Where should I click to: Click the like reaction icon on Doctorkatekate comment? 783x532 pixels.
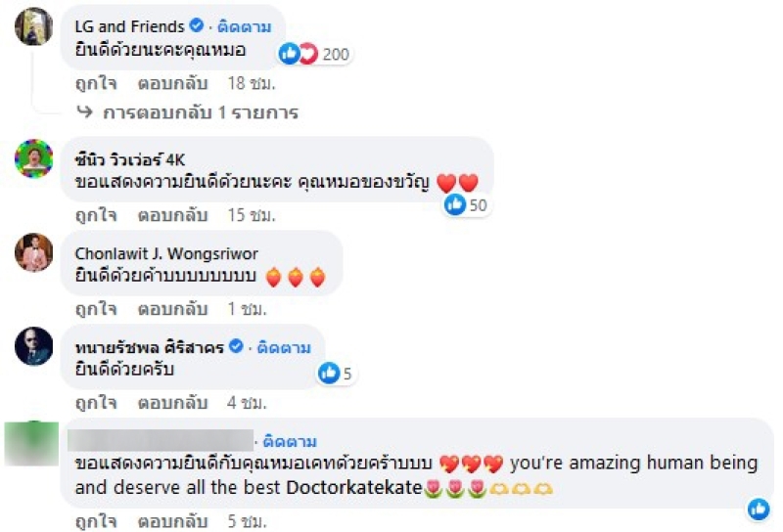759,510
